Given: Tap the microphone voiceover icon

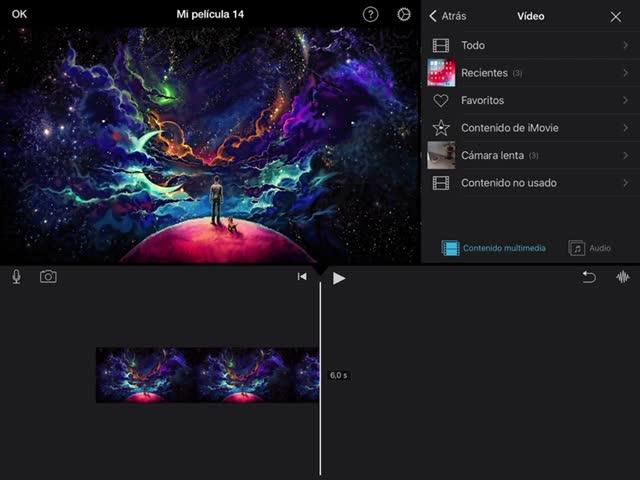Looking at the screenshot, I should click(16, 277).
